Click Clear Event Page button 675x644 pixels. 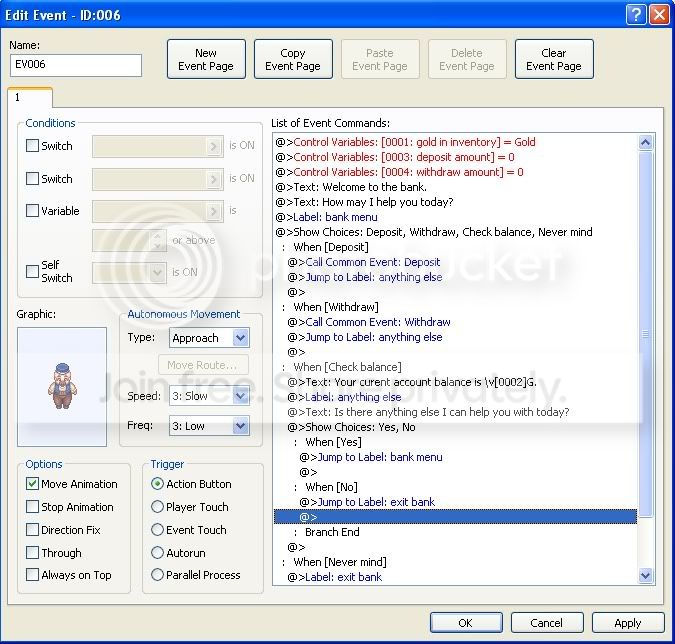point(554,60)
